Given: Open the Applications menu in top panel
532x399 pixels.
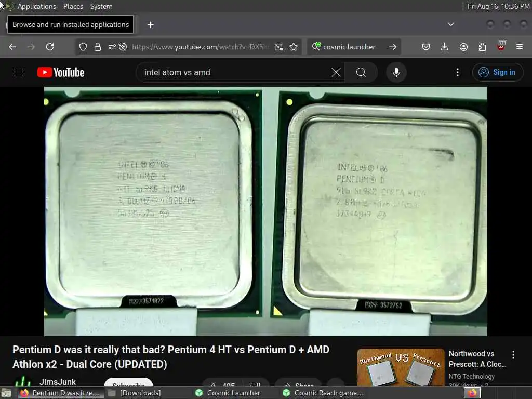Looking at the screenshot, I should tap(37, 6).
